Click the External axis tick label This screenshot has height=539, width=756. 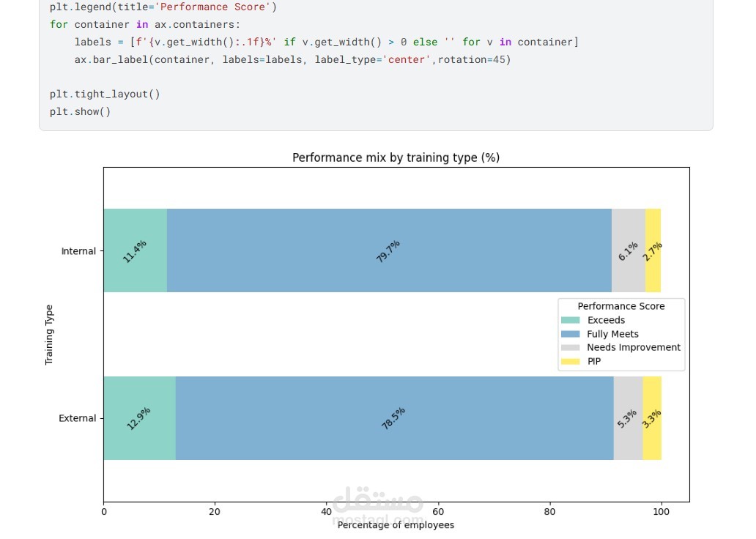coord(79,418)
